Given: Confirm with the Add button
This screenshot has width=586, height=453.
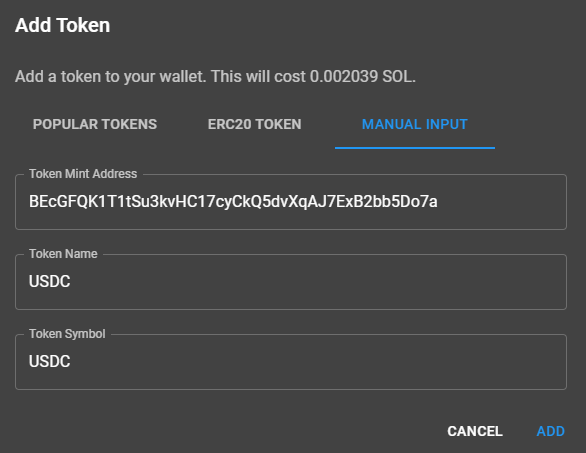Looking at the screenshot, I should (550, 431).
